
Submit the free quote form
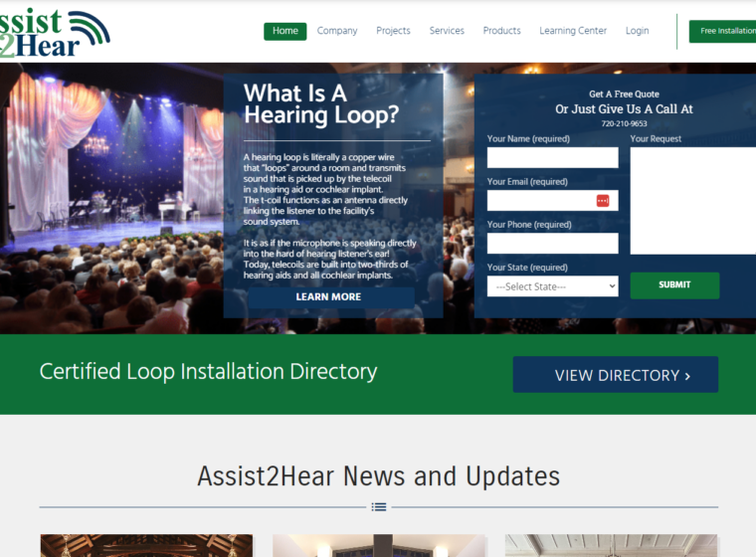(x=674, y=285)
